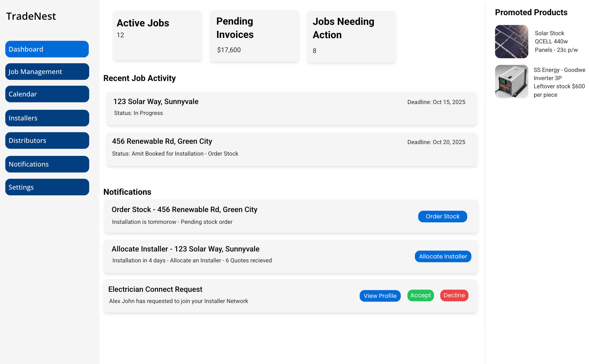View Profile of Alex John
The height and width of the screenshot is (364, 589).
(380, 296)
